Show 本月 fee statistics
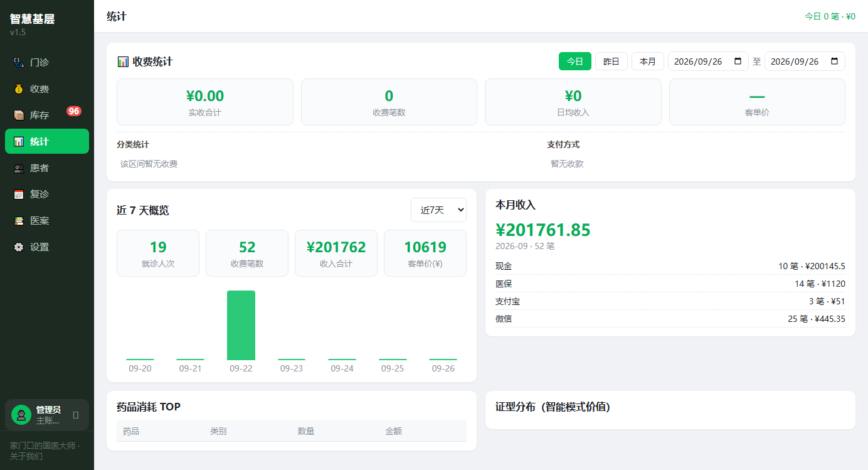Screen dimensions: 868x470 [x=648, y=61]
